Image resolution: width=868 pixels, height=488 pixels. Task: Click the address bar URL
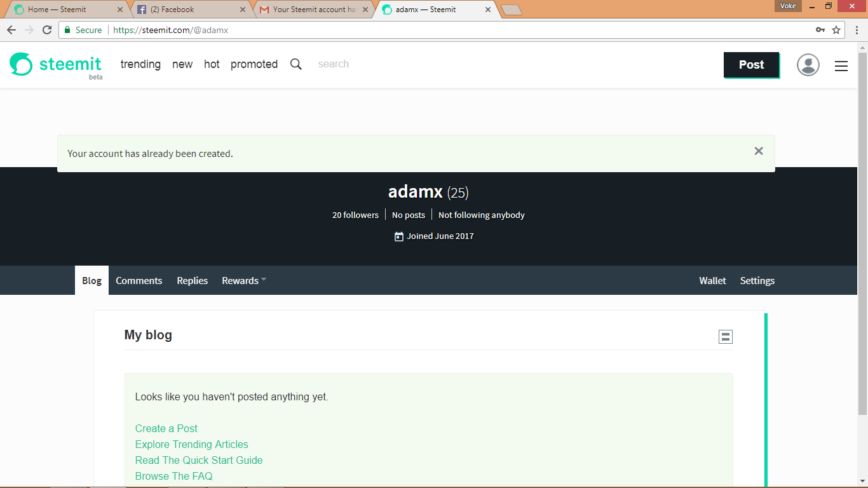pos(170,30)
